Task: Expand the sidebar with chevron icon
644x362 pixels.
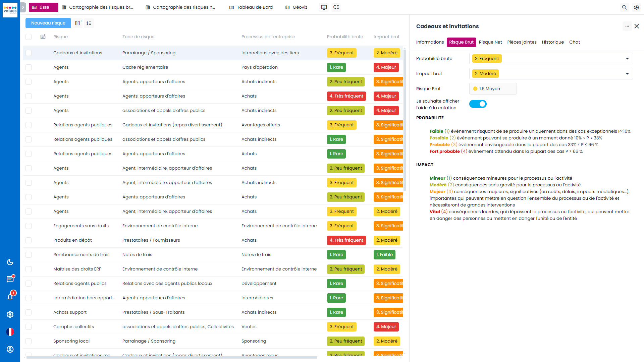Action: click(23, 7)
